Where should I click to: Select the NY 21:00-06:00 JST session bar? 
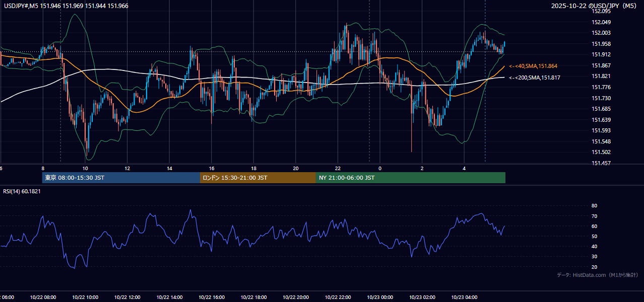pos(411,178)
